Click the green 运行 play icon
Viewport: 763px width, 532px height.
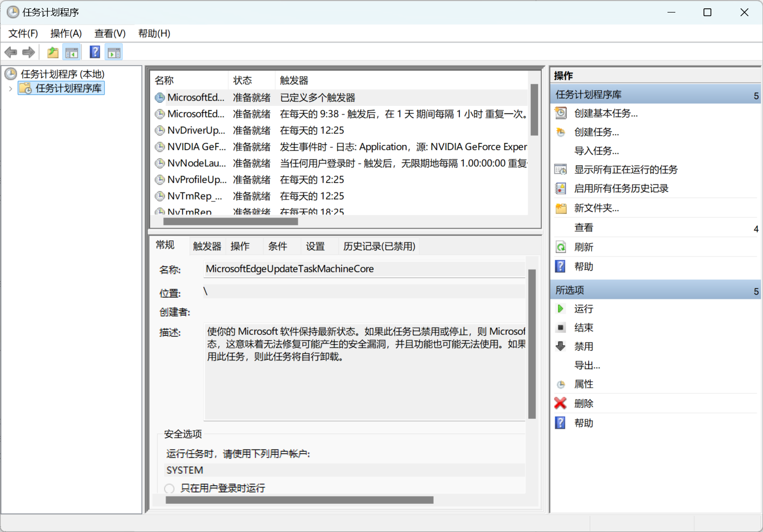tap(561, 309)
